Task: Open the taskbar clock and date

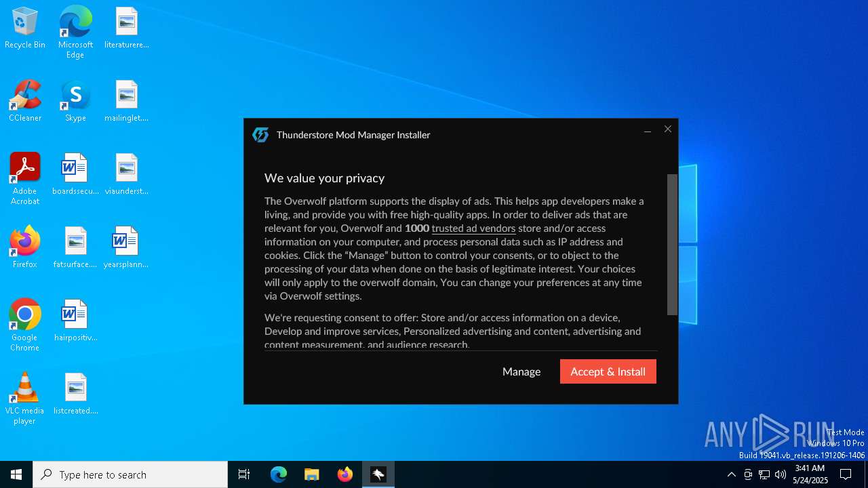Action: 810,474
